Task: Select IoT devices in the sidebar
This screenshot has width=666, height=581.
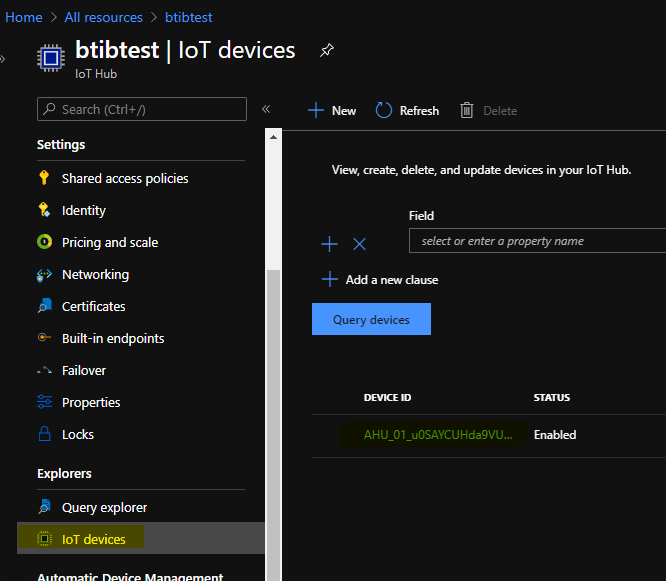Action: tap(93, 539)
